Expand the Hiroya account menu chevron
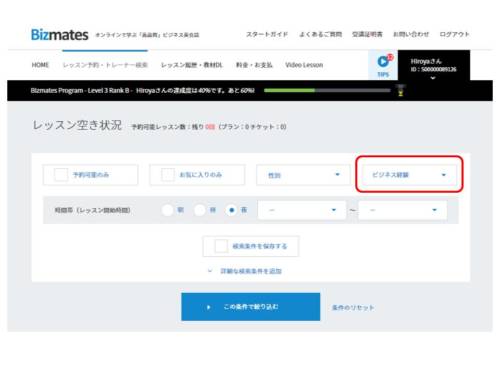 (433, 78)
